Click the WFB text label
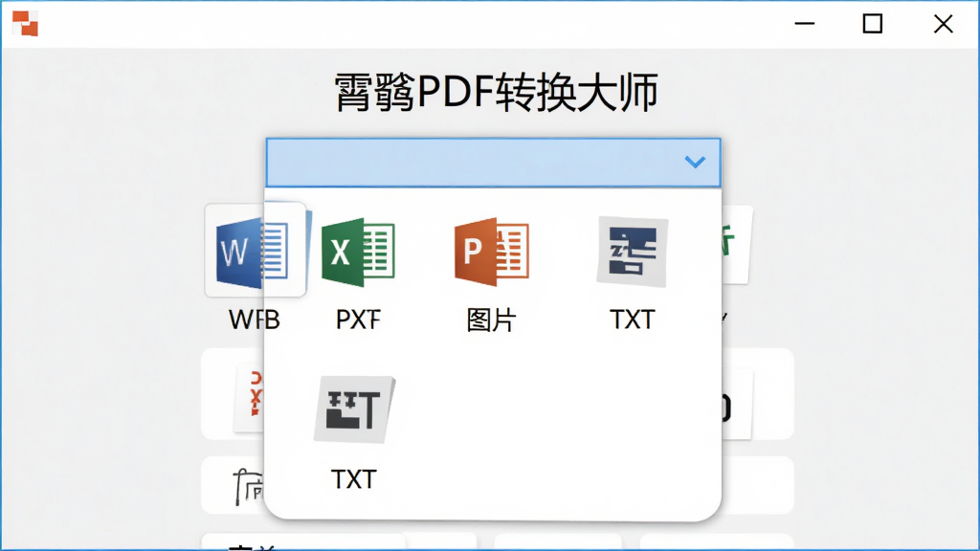This screenshot has height=551, width=980. pos(255,320)
